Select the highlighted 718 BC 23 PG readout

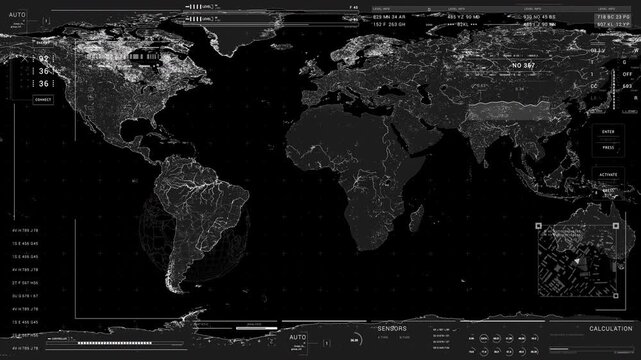(613, 17)
